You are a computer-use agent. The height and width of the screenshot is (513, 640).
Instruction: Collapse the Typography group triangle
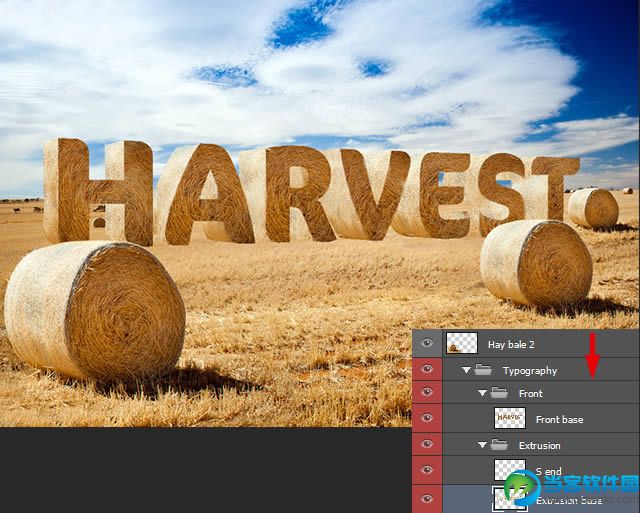(x=466, y=370)
